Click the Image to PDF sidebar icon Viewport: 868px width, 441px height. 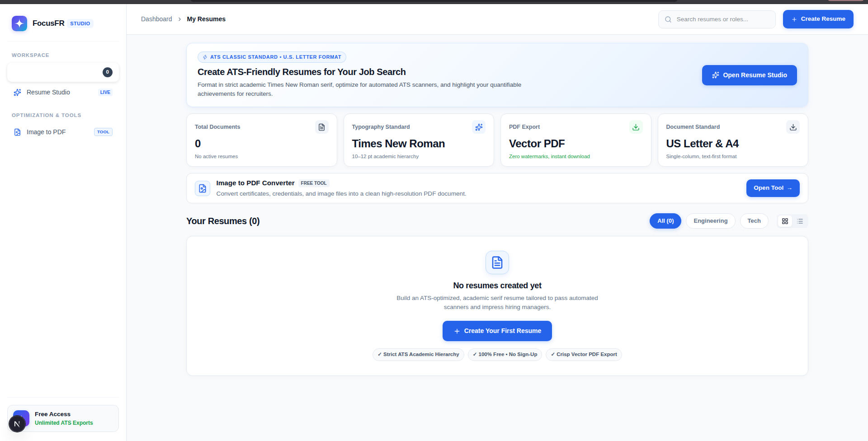point(17,132)
